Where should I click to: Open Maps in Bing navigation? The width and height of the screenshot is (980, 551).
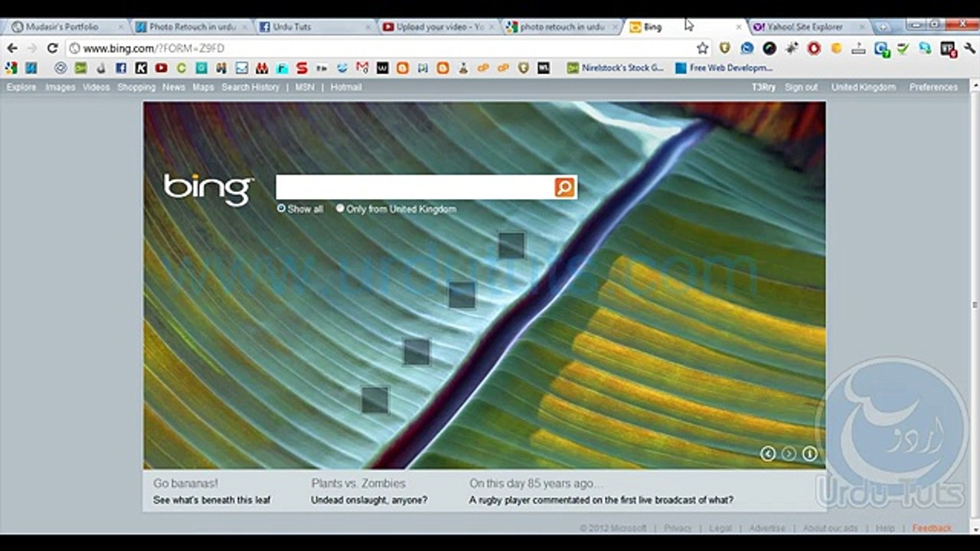(x=203, y=87)
